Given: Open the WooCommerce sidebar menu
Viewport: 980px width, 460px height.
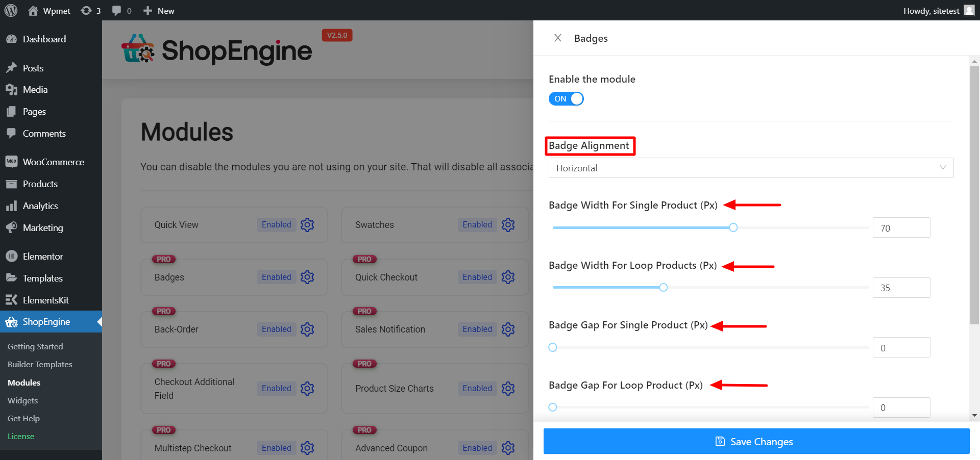Looking at the screenshot, I should coord(54,162).
